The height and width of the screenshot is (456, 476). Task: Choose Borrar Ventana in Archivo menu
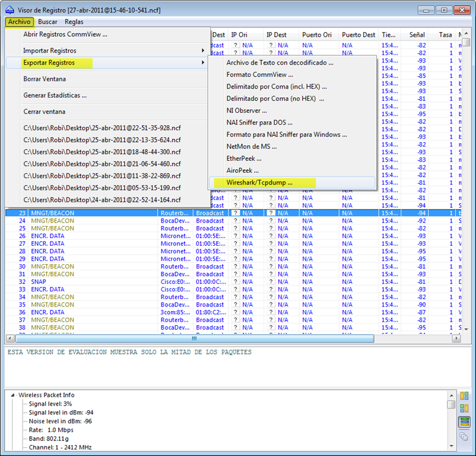coord(45,79)
